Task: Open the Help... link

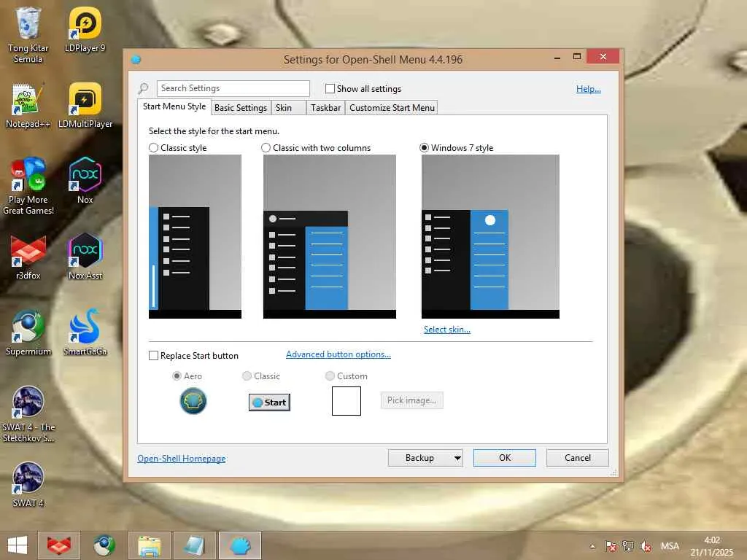Action: pyautogui.click(x=589, y=88)
